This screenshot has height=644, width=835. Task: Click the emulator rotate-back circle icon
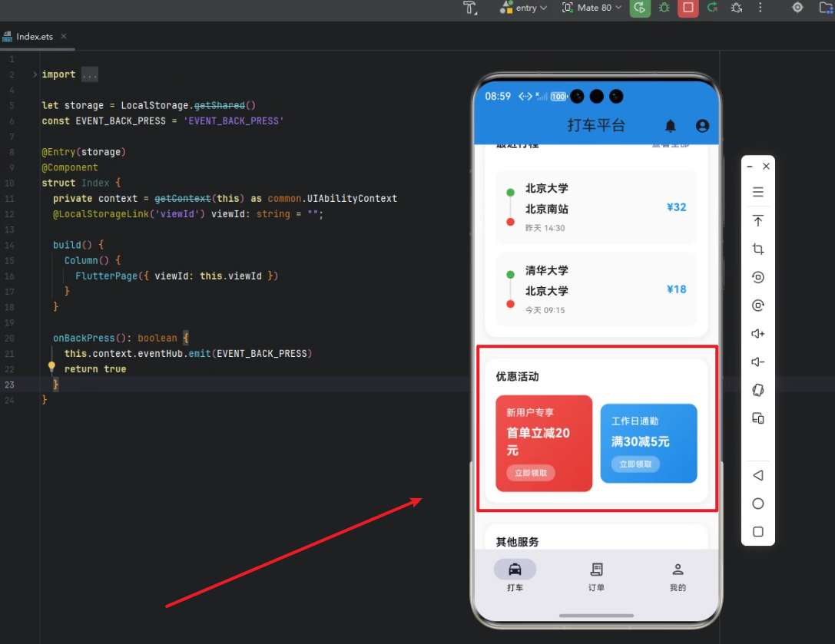(x=757, y=277)
